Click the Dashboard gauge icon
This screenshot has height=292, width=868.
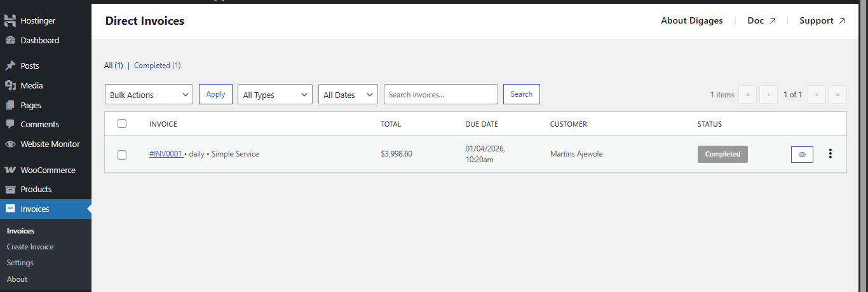[x=10, y=40]
